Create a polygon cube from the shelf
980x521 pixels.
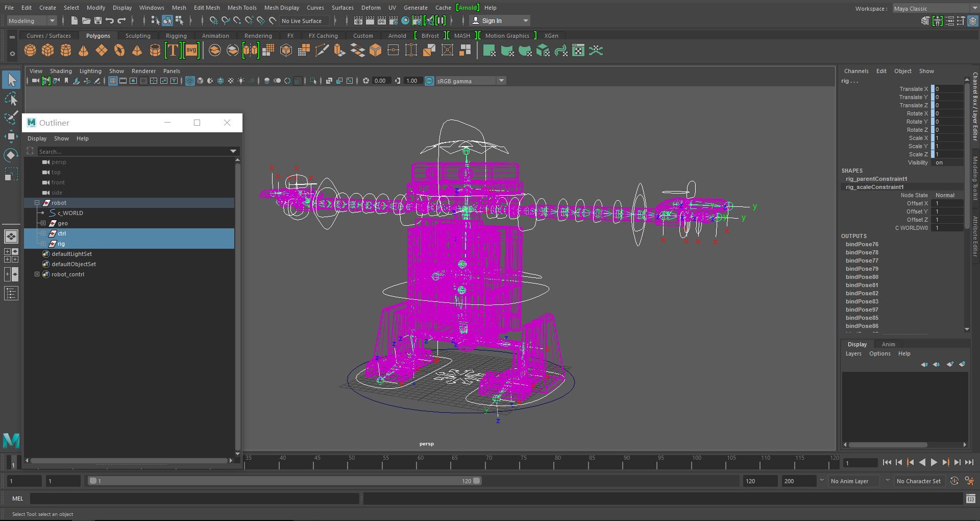click(48, 51)
